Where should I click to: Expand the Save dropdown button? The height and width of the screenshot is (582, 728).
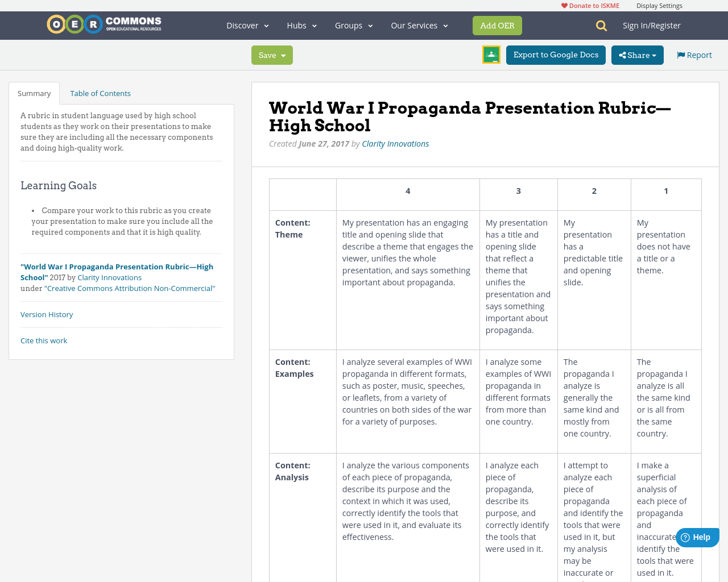pyautogui.click(x=272, y=55)
